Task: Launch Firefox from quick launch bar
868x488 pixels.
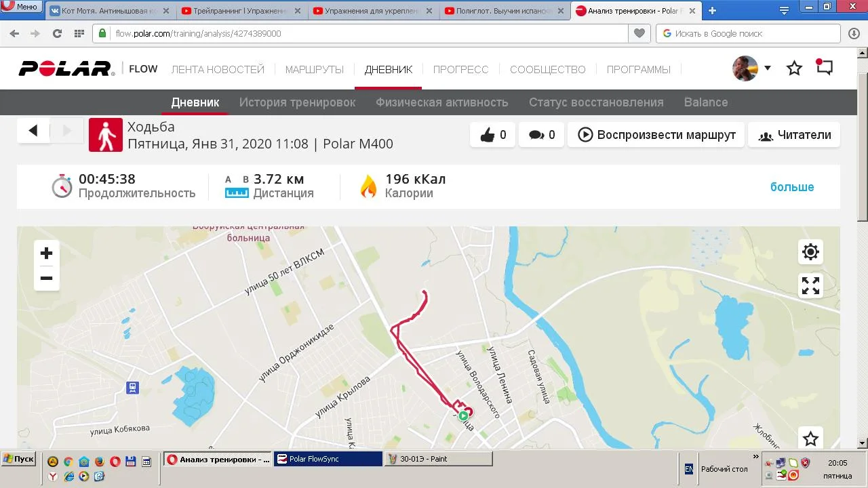Action: point(99,462)
